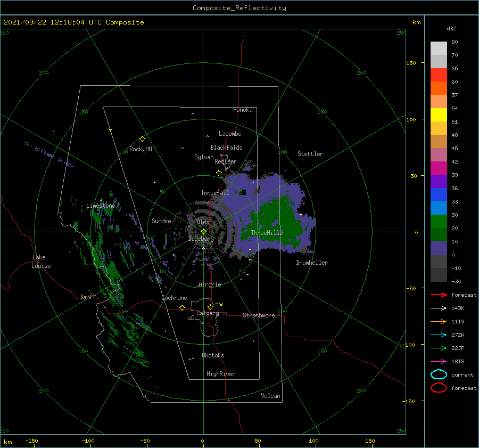Click the cyan current ellipse in legend
The image size is (479, 448).
coord(439,374)
